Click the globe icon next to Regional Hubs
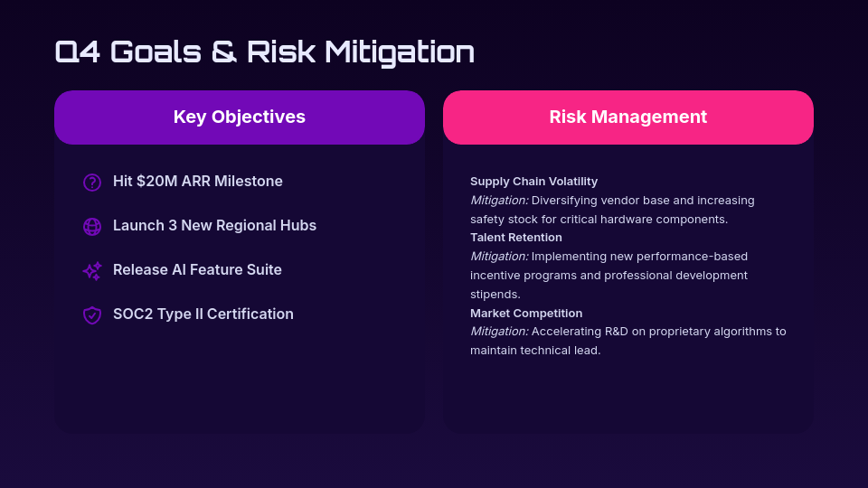This screenshot has width=868, height=488. (92, 226)
